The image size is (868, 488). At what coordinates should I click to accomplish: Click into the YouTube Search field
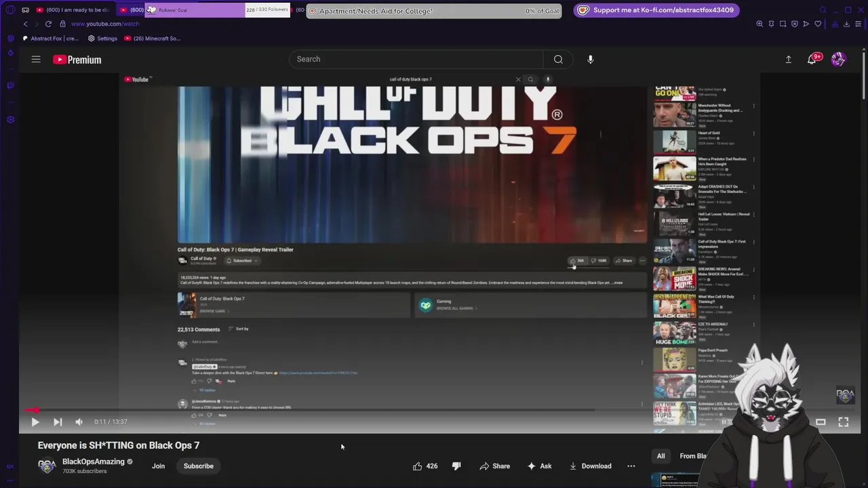click(416, 59)
